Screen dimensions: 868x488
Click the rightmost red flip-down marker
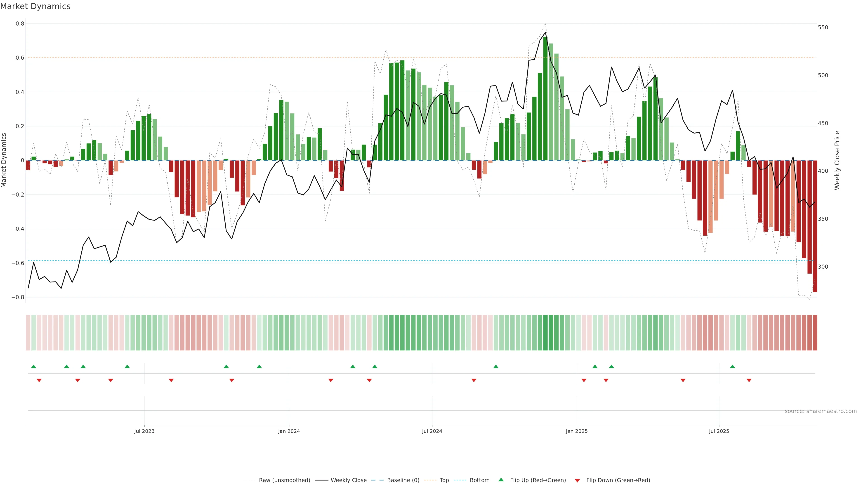749,380
